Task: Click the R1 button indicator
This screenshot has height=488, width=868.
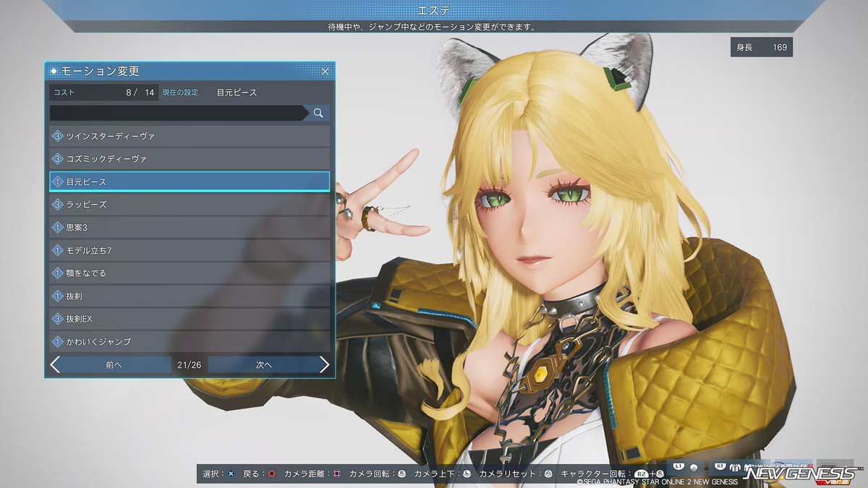Action: pos(720,466)
